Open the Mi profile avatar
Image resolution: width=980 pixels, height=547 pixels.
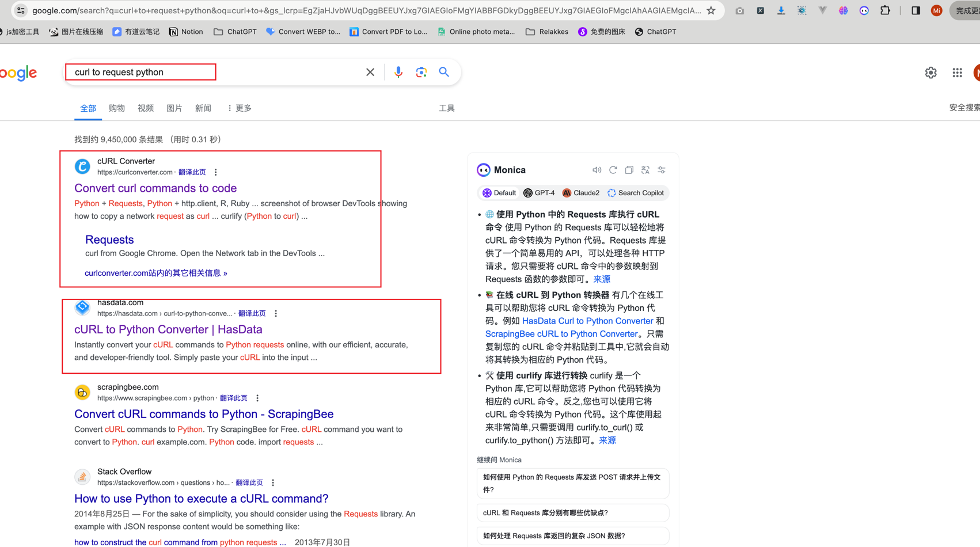pos(937,10)
